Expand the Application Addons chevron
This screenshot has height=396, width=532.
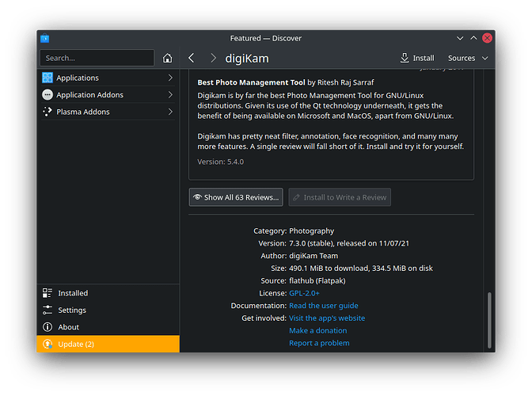(x=170, y=95)
